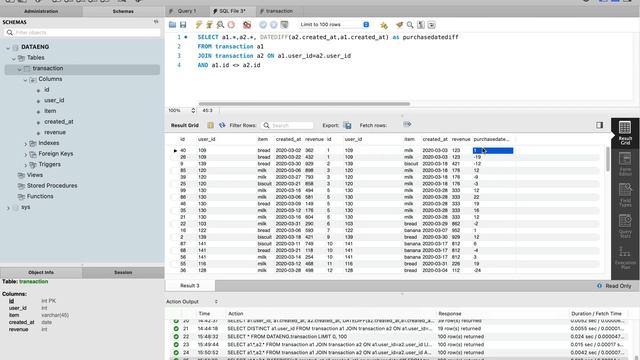
Task: Click the Filter Rows search field
Action: pos(288,125)
